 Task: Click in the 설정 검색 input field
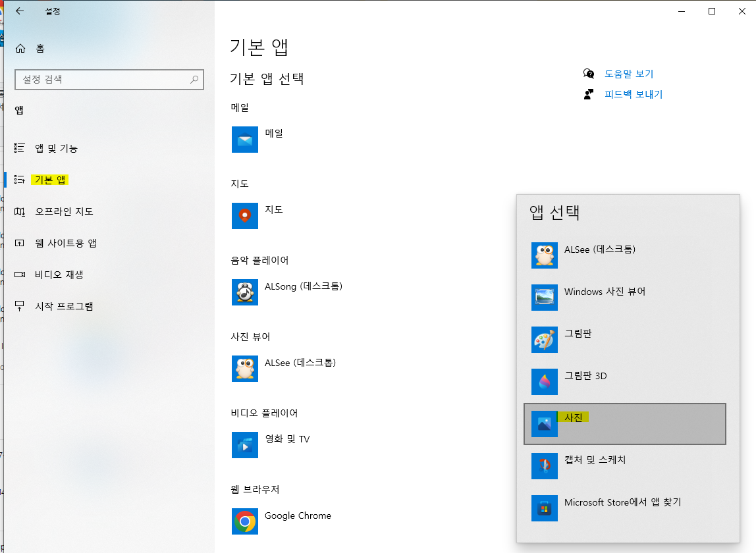click(x=109, y=79)
